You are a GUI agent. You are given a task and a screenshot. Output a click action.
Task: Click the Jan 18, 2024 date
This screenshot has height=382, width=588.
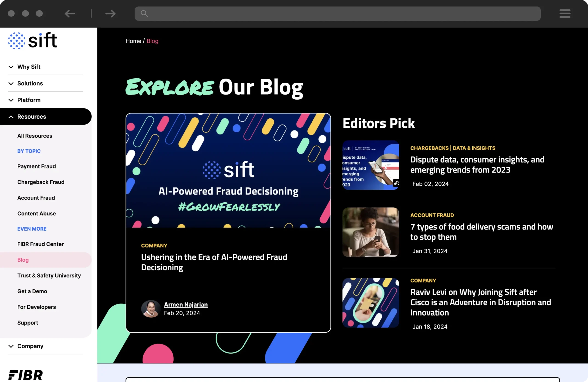click(x=430, y=327)
